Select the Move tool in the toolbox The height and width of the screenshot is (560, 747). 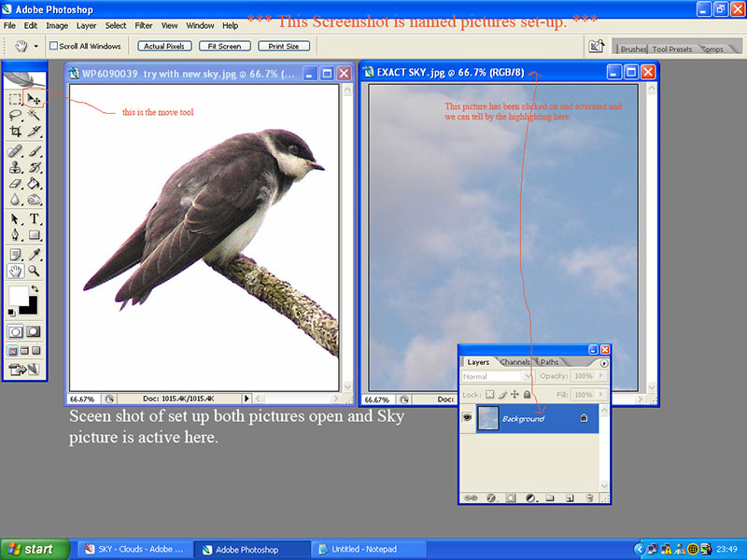coord(34,99)
